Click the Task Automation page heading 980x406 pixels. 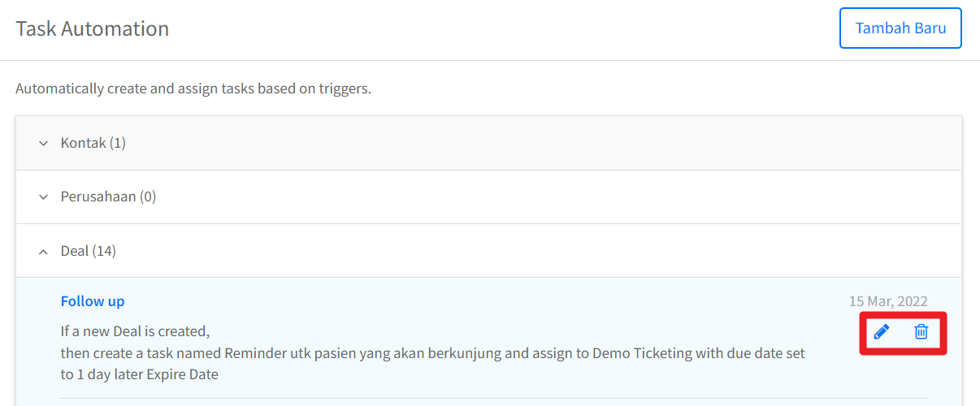click(x=93, y=28)
